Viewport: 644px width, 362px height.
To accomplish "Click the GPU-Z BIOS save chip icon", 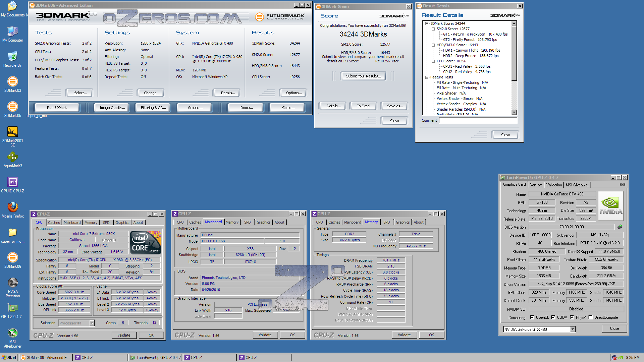I will 620,227.
